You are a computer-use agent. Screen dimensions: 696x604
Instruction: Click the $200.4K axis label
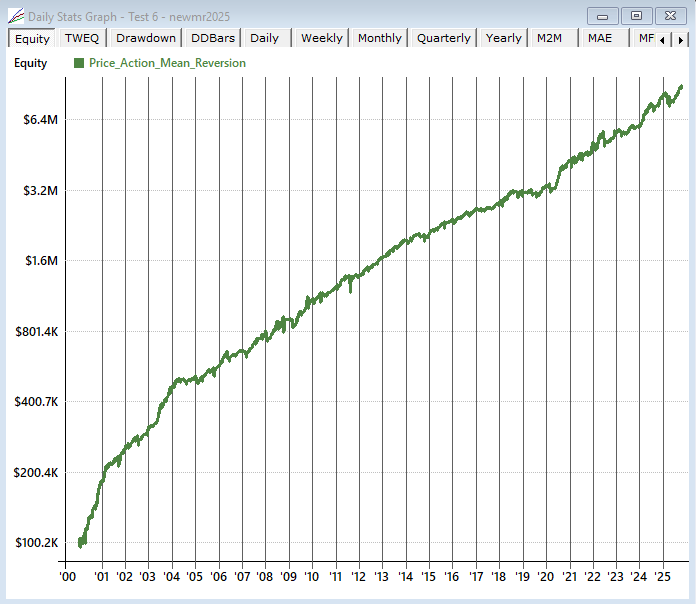tap(36, 473)
